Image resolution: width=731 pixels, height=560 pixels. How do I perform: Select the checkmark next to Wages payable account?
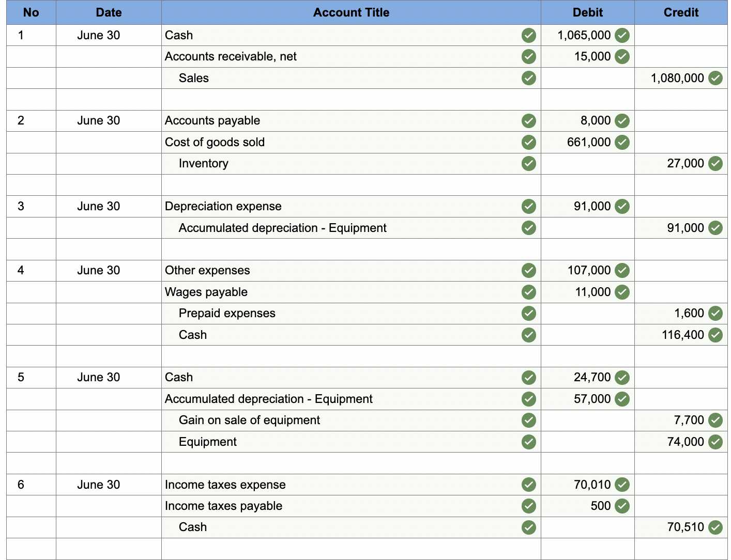(528, 292)
